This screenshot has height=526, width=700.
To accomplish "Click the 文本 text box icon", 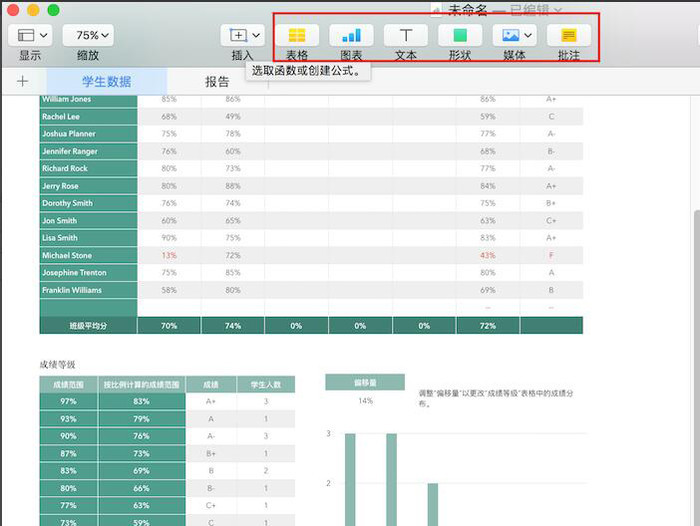I will tap(406, 35).
